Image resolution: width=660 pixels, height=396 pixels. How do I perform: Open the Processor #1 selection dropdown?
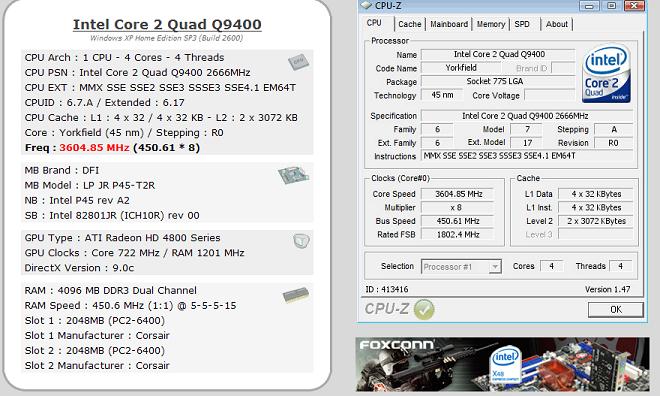[461, 267]
